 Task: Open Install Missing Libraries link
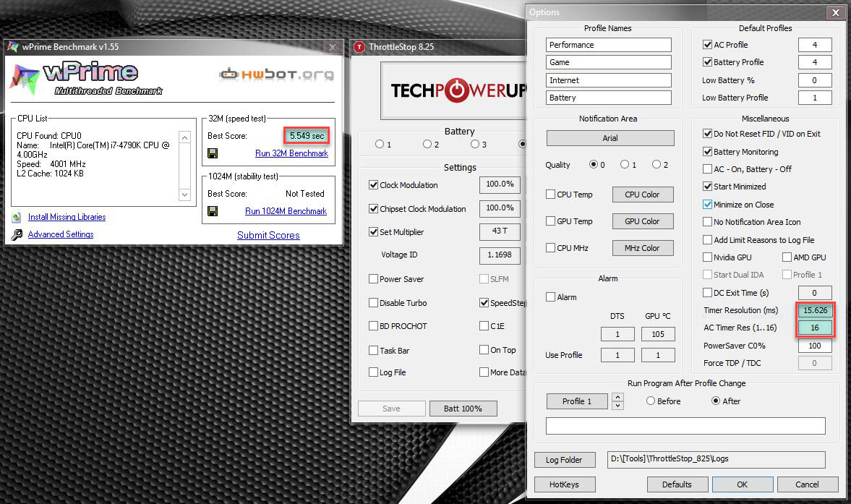(67, 217)
